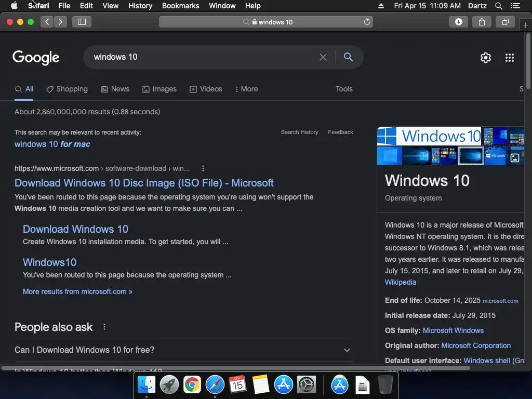The image size is (532, 399).
Task: Click the horizontal scrollbar at the page bottom
Action: 236,368
